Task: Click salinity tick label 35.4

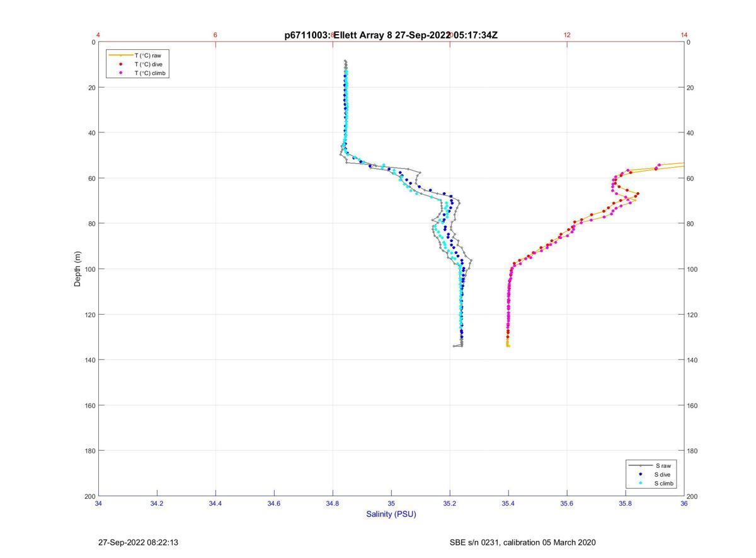Action: (508, 503)
